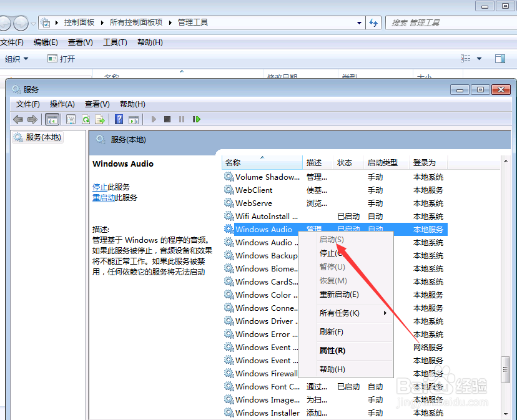
Task: Open properties using the properties toolbar icon
Action: tap(71, 119)
